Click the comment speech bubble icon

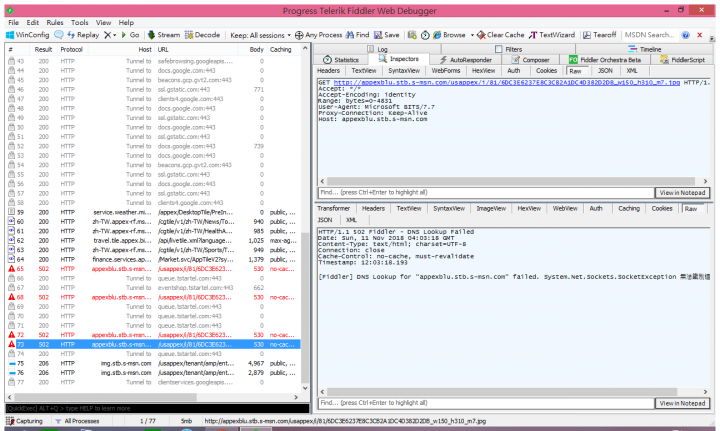click(x=59, y=35)
